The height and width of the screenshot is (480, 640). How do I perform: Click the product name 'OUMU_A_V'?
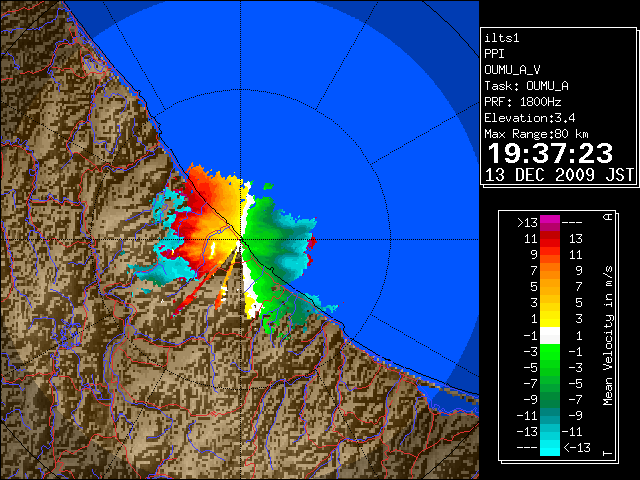(512, 70)
